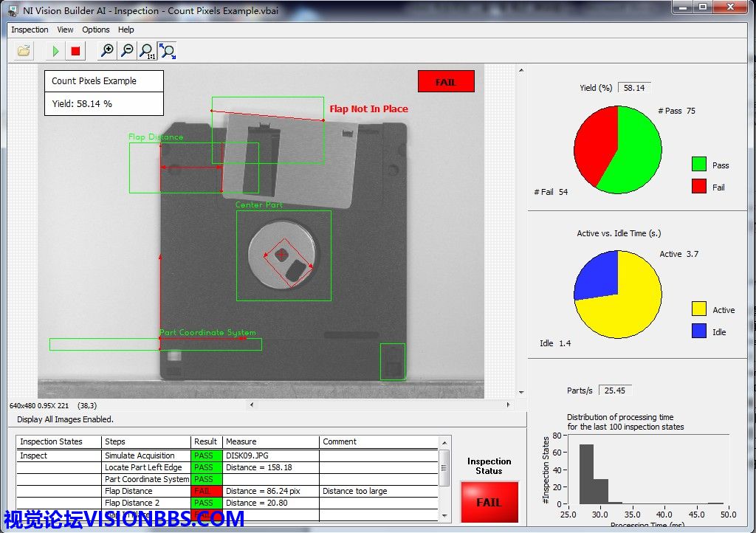Click the Distance = 158.18 measure cell
Screen dimensions: 756x533
coord(270,467)
